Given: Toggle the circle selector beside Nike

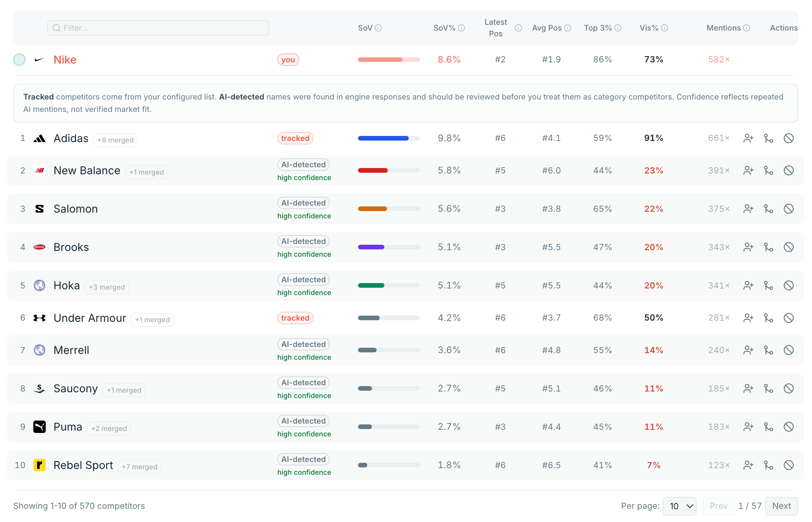Looking at the screenshot, I should point(19,60).
